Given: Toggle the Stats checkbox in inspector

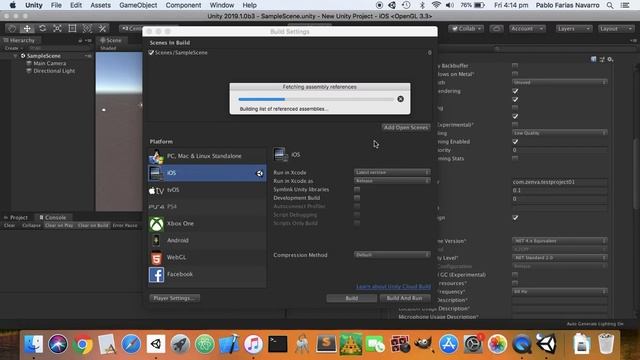Looking at the screenshot, I should 515,158.
